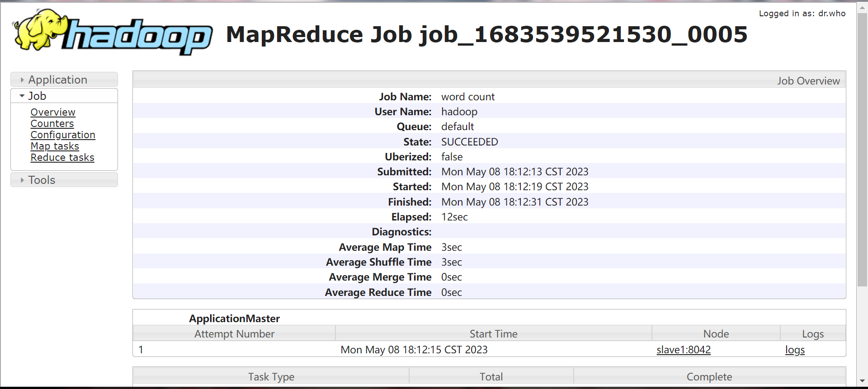Click the 'Average Shuffle Time' label
868x389 pixels.
[x=379, y=262]
